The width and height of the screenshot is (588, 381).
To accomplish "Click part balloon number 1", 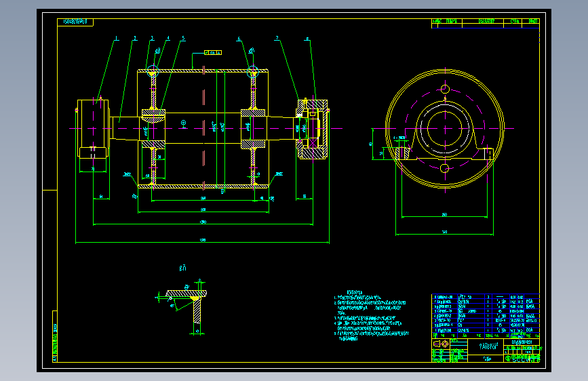I will point(117,38).
